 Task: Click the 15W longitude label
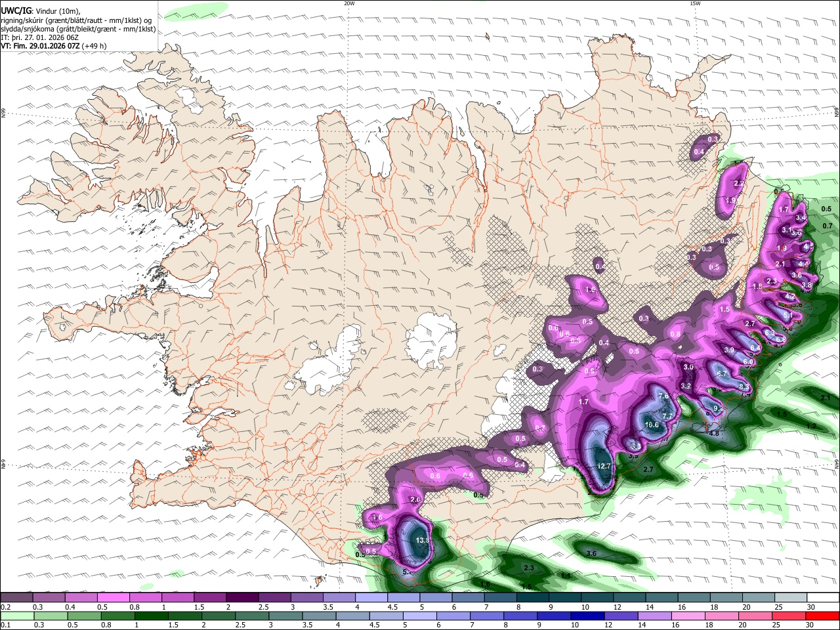coord(696,3)
